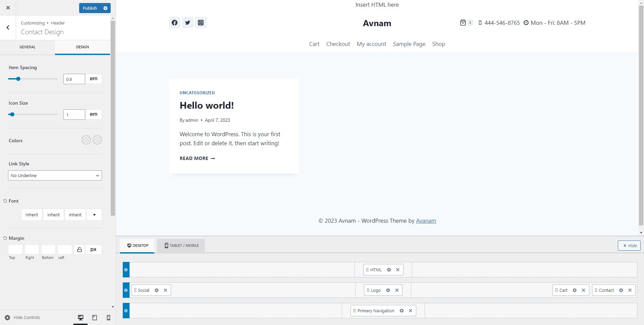Open the Avanam theme link
Screen dimensions: 644x325
(x=426, y=221)
